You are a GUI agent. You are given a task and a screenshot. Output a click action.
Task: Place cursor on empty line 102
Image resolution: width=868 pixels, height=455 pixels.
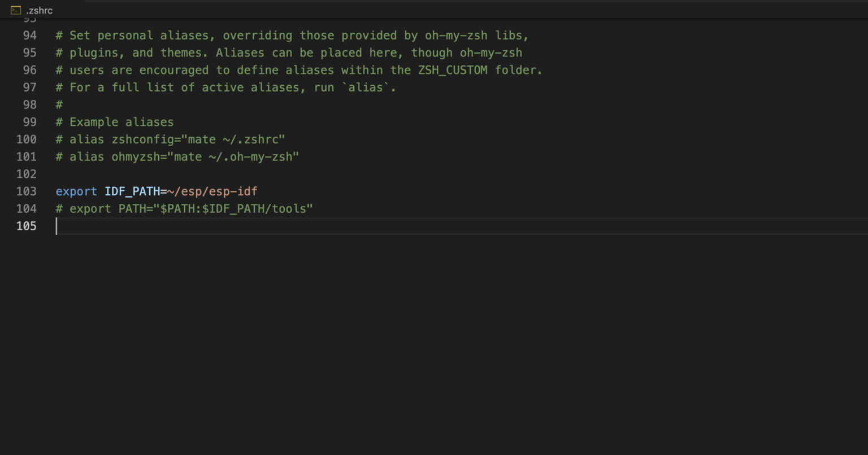[170, 174]
